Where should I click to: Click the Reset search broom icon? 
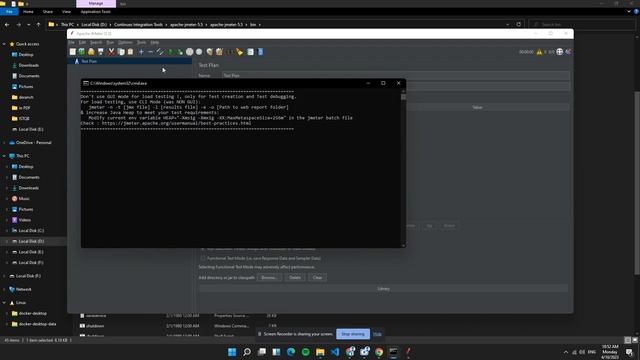point(240,52)
